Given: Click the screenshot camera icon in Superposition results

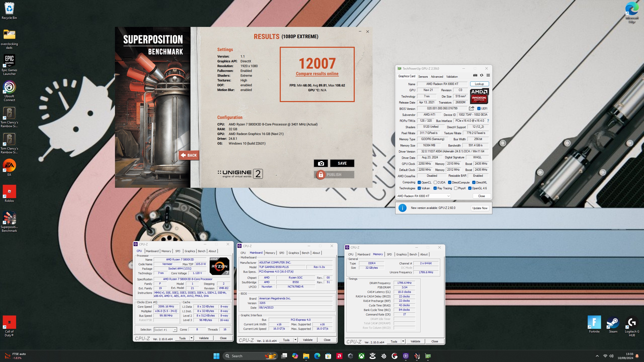Looking at the screenshot, I should tap(321, 163).
